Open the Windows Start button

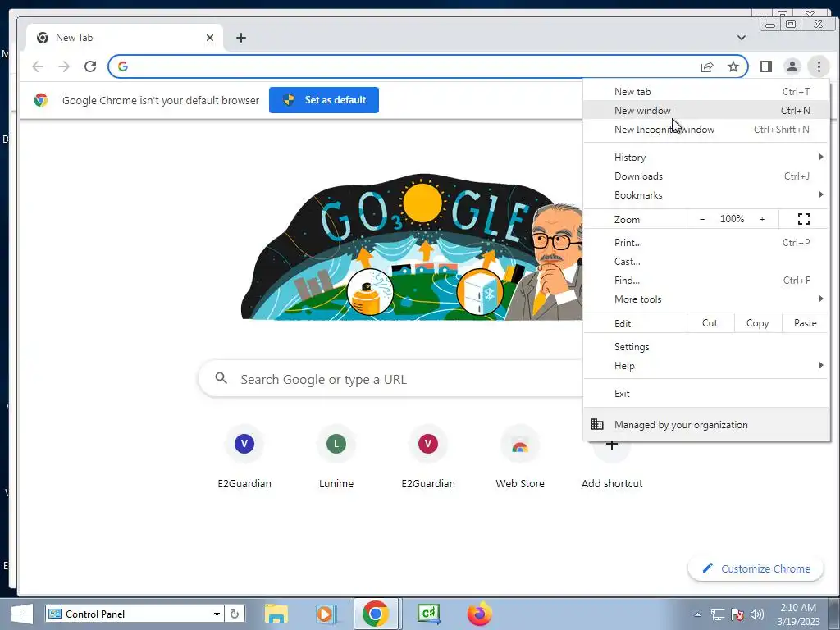coord(21,614)
